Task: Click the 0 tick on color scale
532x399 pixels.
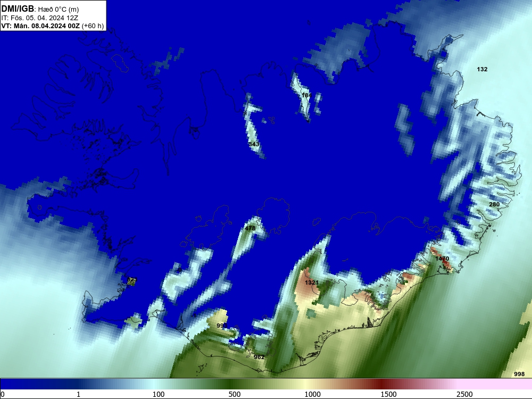Action: click(3, 394)
